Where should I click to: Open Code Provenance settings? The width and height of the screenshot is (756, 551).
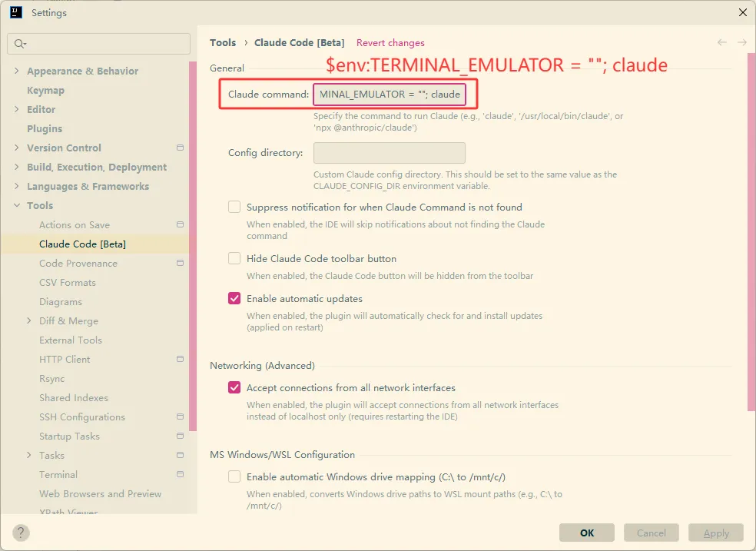(78, 264)
